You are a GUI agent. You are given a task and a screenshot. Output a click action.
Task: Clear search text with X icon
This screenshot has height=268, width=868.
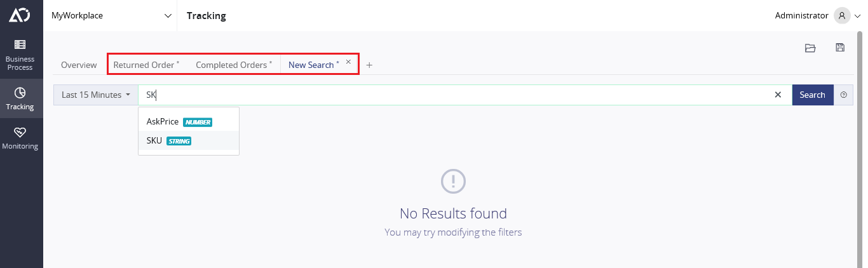click(778, 95)
